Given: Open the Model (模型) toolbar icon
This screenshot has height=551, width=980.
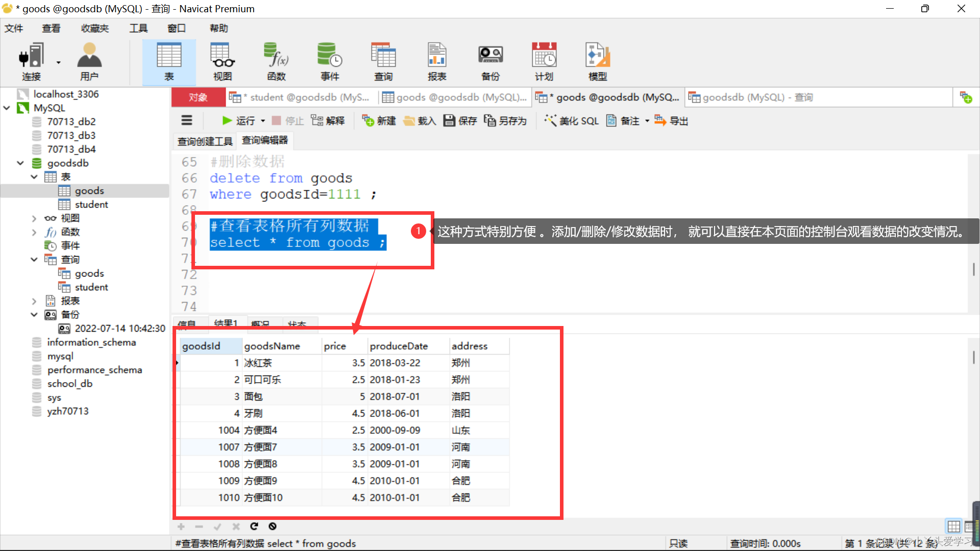Looking at the screenshot, I should click(x=598, y=62).
